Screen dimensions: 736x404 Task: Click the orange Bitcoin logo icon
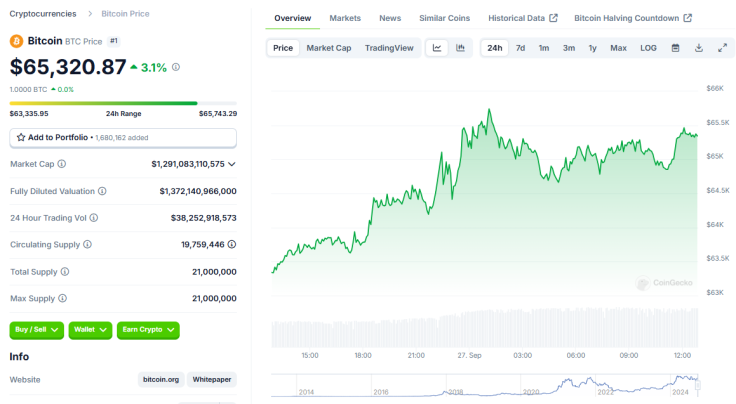click(16, 41)
